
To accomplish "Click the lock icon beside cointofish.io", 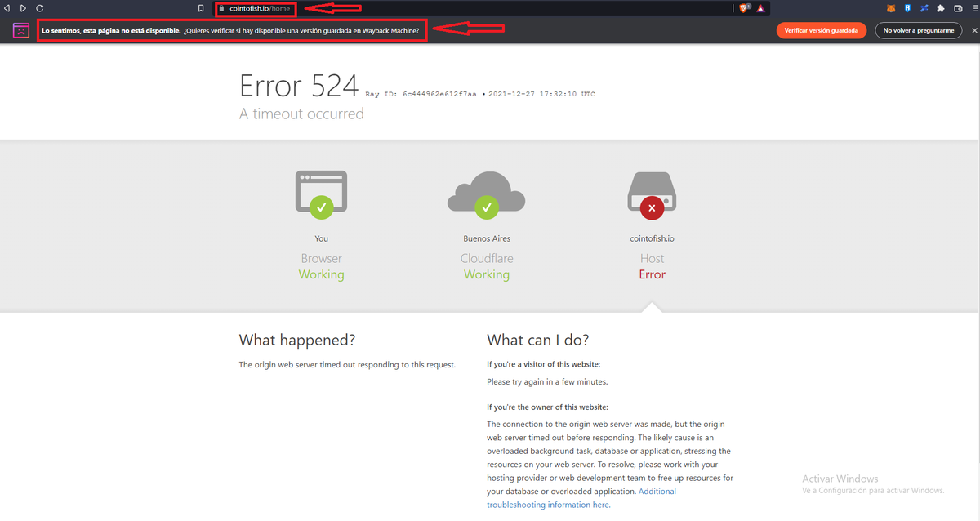I will coord(221,8).
